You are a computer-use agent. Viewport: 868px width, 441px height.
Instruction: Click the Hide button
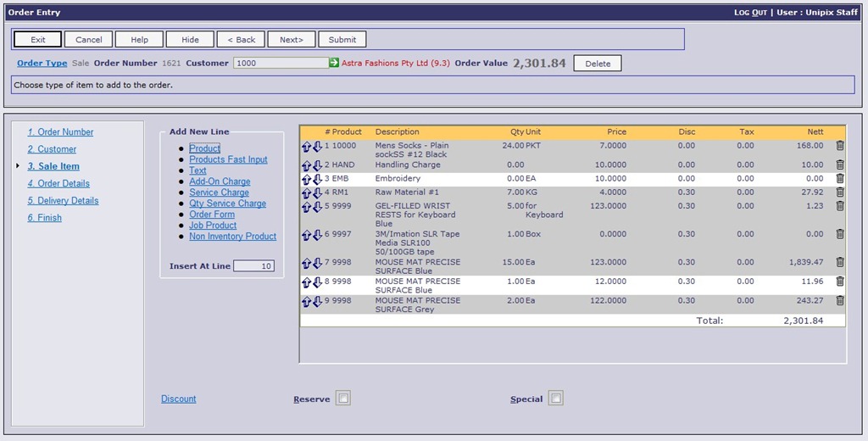191,39
